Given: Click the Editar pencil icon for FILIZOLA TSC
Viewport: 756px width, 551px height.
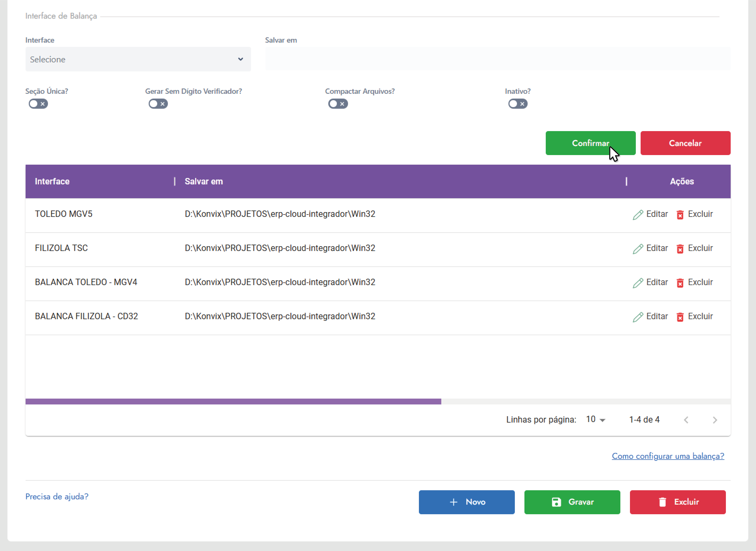Looking at the screenshot, I should click(638, 249).
